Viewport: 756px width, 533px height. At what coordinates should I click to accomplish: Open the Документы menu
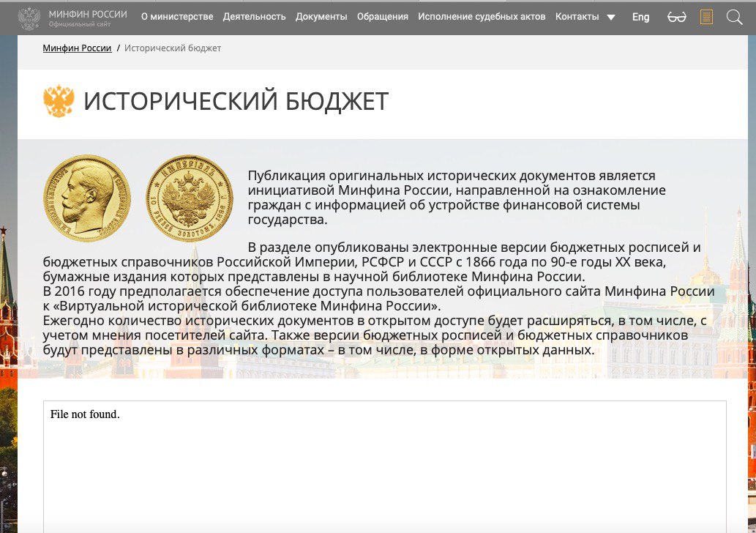(x=321, y=16)
